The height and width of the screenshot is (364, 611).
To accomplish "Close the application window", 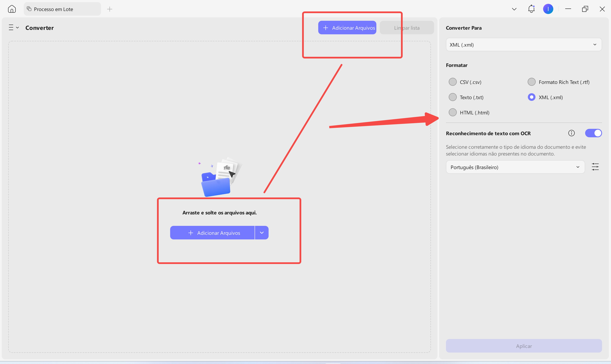I will (602, 9).
